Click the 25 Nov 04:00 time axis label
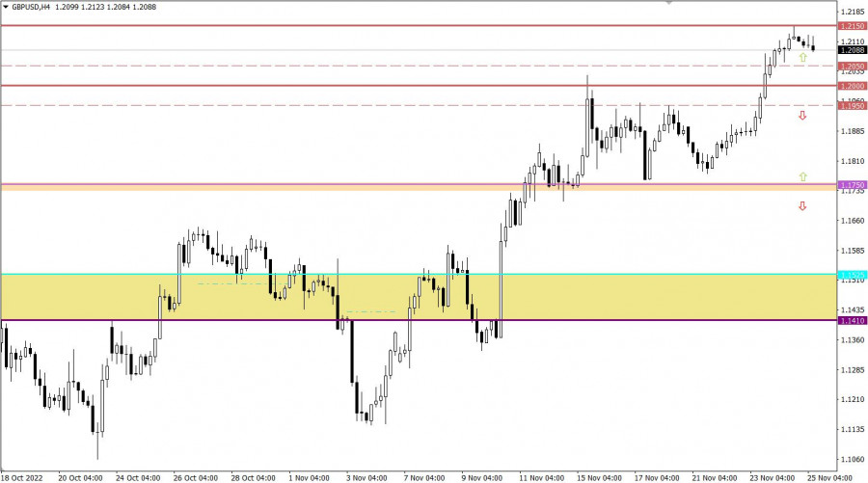The width and height of the screenshot is (868, 483). (829, 477)
